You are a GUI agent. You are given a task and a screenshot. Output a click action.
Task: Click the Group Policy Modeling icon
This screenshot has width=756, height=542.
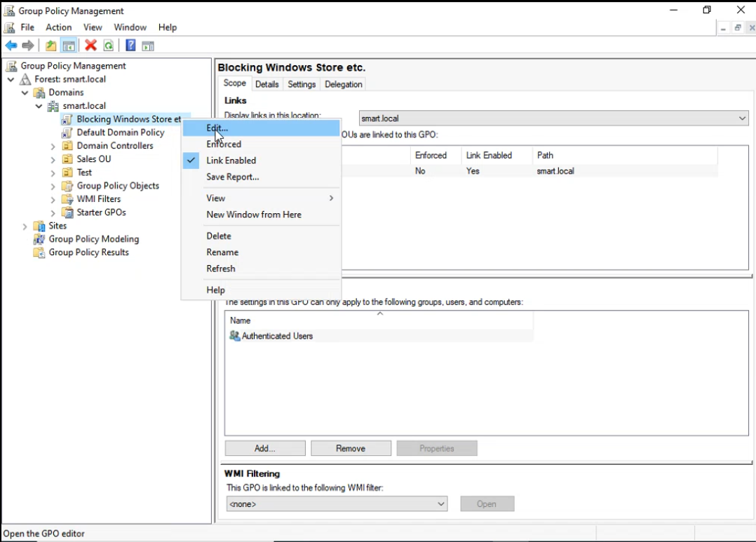(x=39, y=239)
